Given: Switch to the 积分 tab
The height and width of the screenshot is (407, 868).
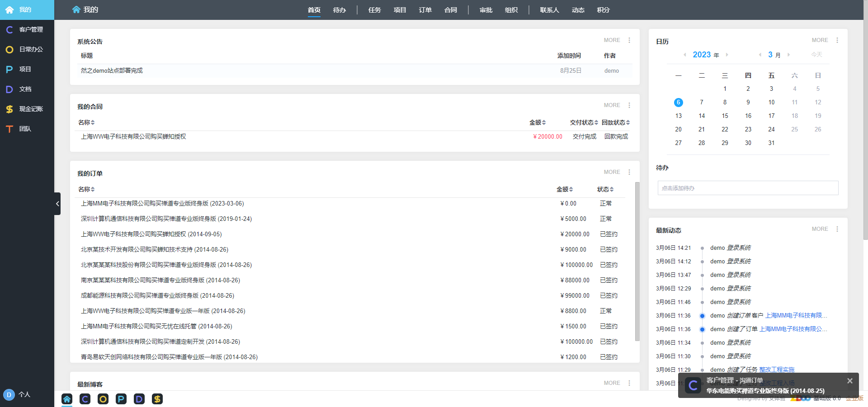Looking at the screenshot, I should click(x=604, y=10).
